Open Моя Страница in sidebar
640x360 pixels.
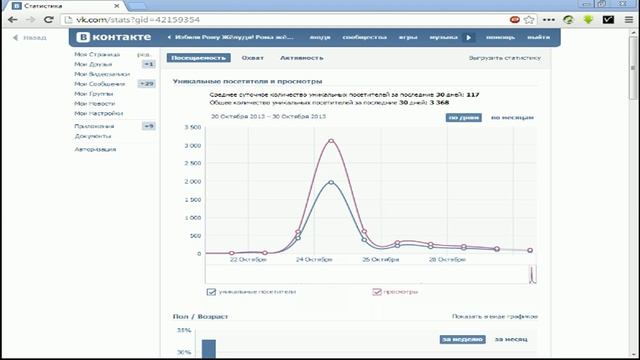tap(97, 54)
